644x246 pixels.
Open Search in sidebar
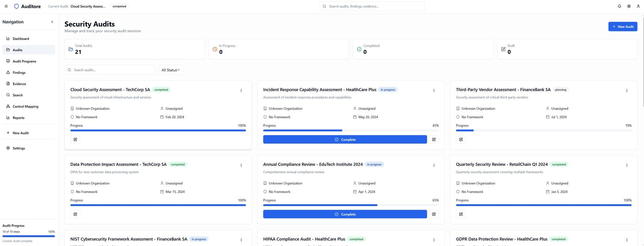(x=29, y=95)
